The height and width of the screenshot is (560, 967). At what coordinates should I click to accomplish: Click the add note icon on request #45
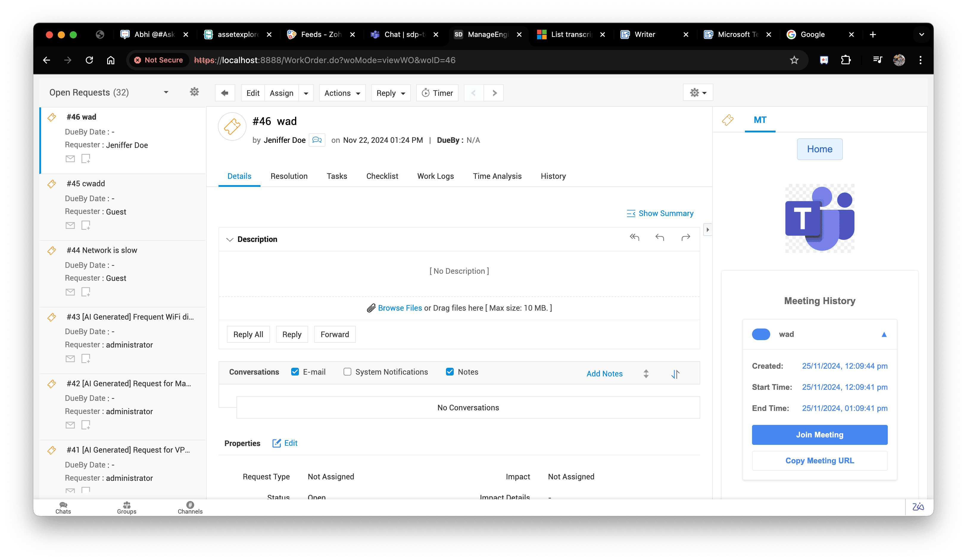pyautogui.click(x=85, y=225)
